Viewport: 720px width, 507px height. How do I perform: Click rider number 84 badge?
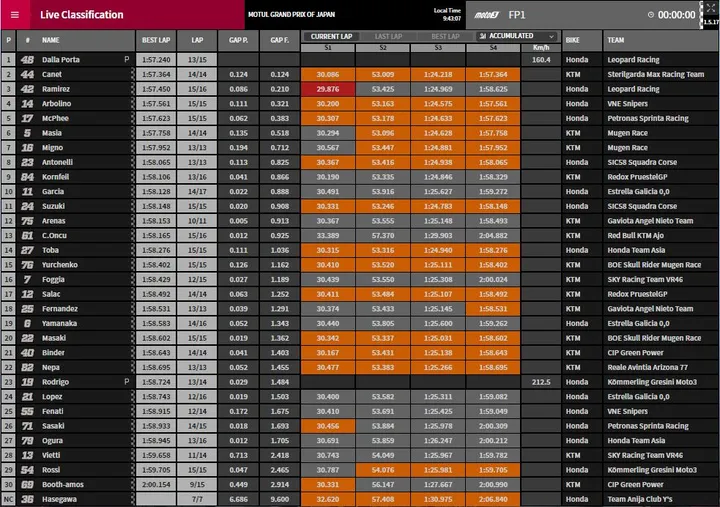tap(27, 177)
